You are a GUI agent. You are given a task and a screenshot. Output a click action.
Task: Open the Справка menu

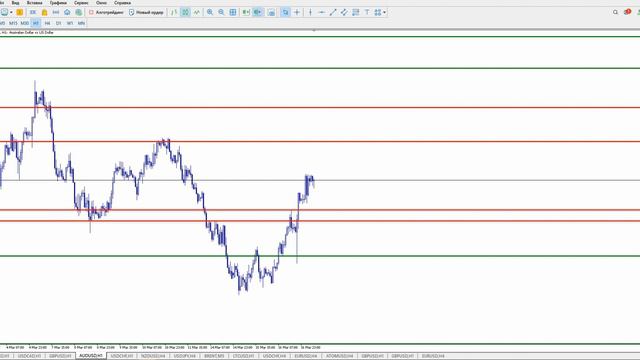pos(122,3)
